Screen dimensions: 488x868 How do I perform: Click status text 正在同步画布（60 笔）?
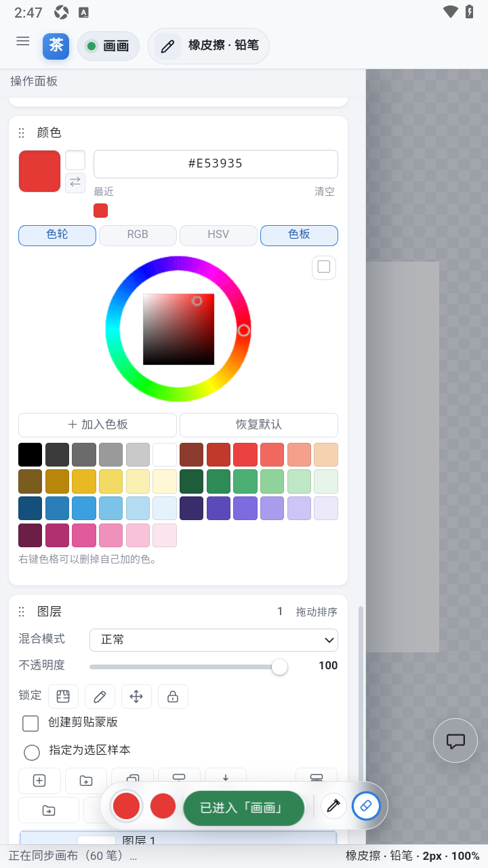coord(73,856)
